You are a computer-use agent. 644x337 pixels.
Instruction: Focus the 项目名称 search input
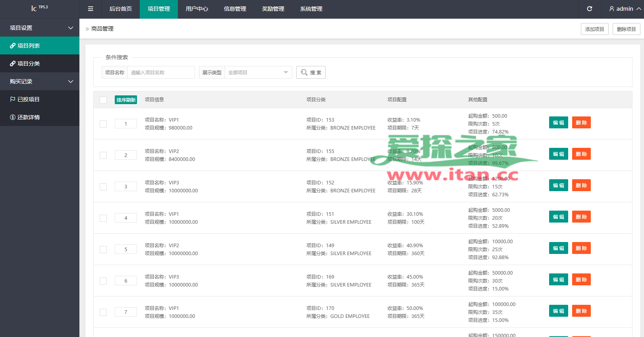(161, 72)
